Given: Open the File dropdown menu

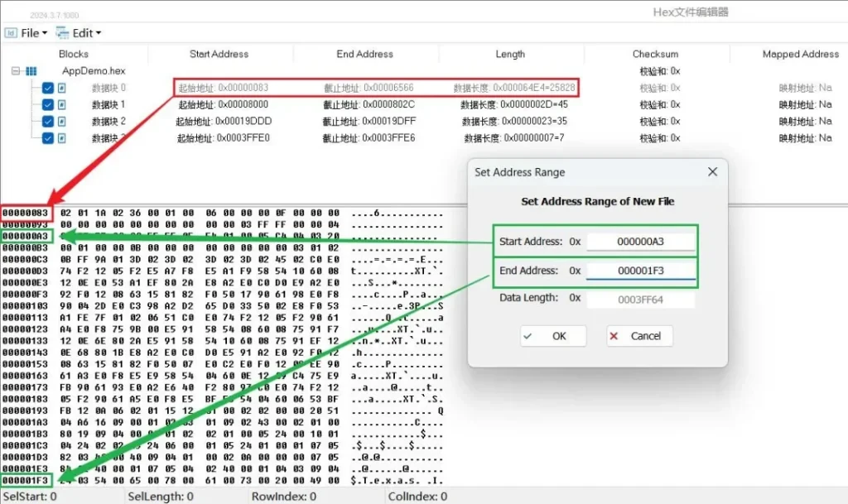Looking at the screenshot, I should [x=33, y=33].
